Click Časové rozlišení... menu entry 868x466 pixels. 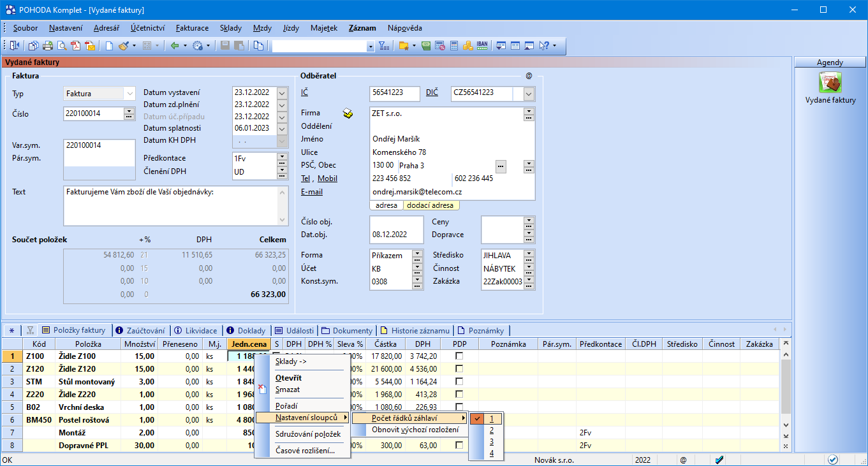click(305, 451)
